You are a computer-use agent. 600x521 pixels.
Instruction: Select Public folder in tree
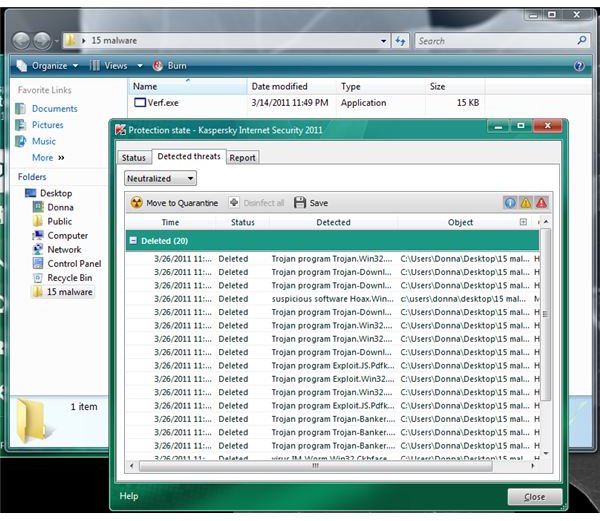tap(59, 221)
